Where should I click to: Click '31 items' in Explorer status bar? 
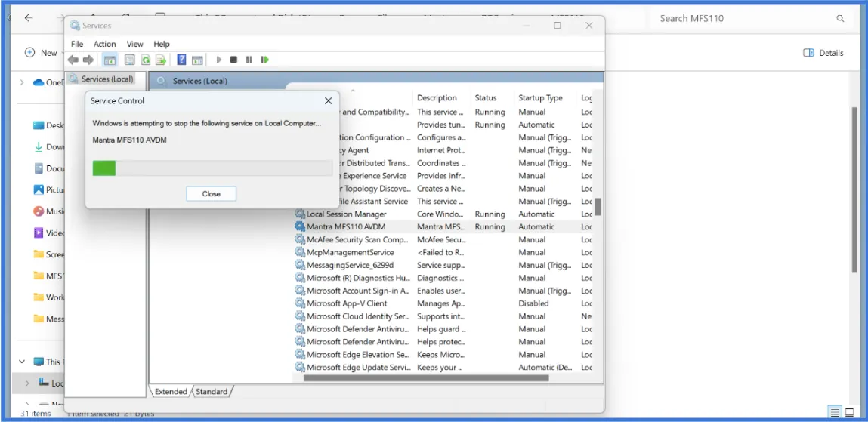[36, 413]
